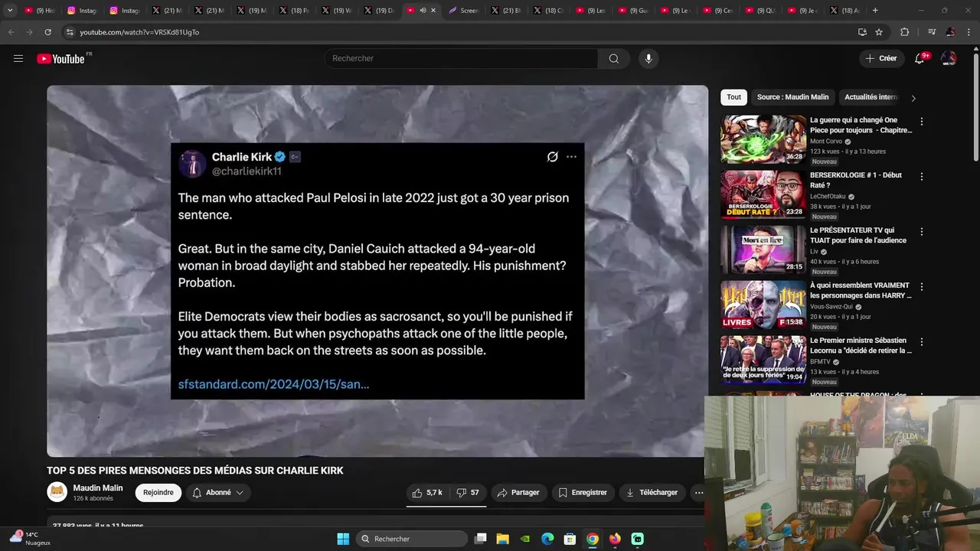980x551 pixels.
Task: Open the install-app icon in address bar
Action: 862,32
